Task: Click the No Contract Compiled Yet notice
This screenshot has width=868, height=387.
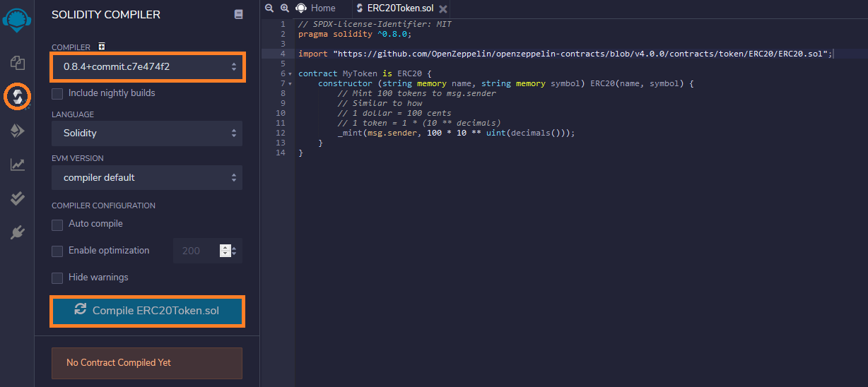Action: [x=147, y=363]
